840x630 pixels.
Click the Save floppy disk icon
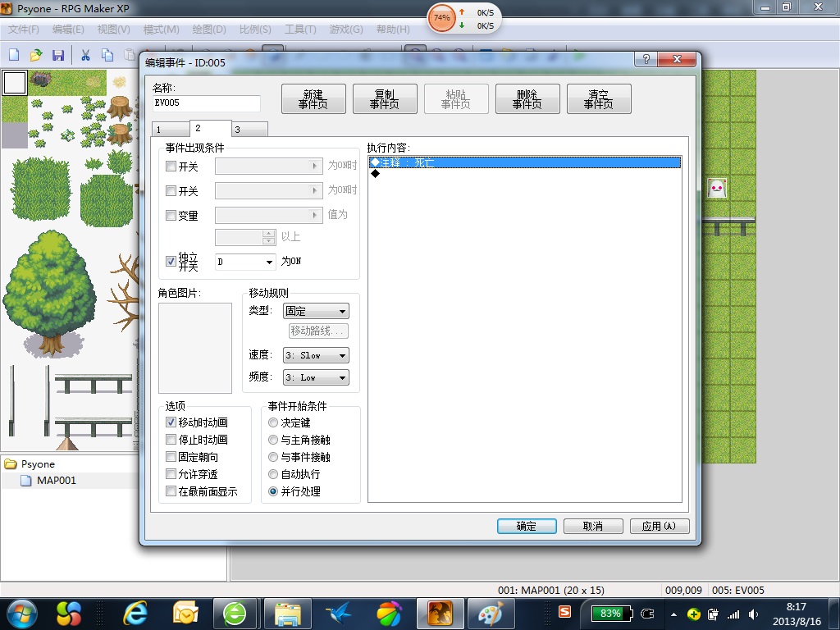(58, 55)
